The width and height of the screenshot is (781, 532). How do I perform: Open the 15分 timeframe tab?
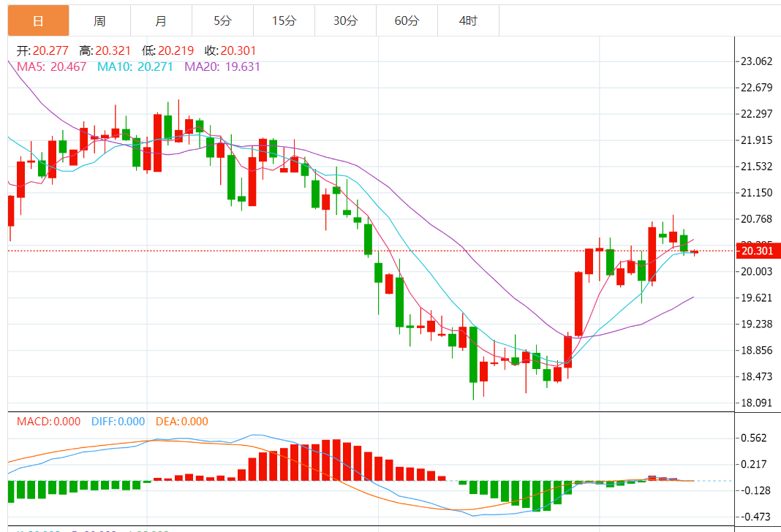(x=284, y=21)
